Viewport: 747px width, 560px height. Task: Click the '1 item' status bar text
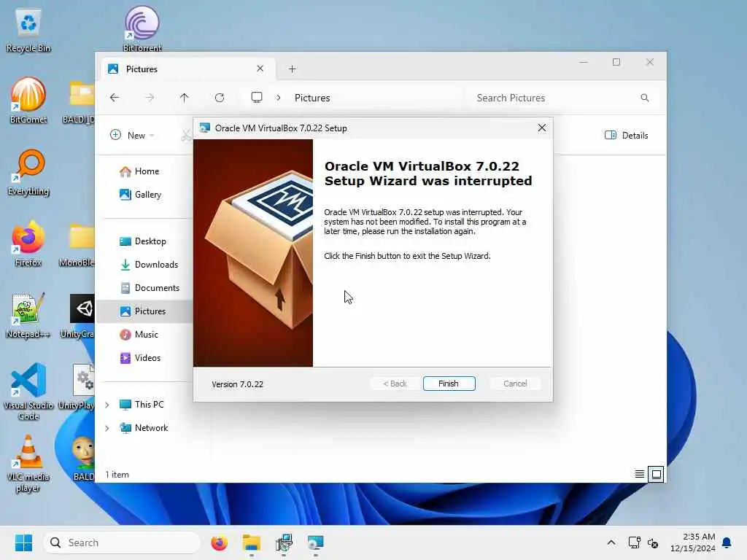pos(117,475)
